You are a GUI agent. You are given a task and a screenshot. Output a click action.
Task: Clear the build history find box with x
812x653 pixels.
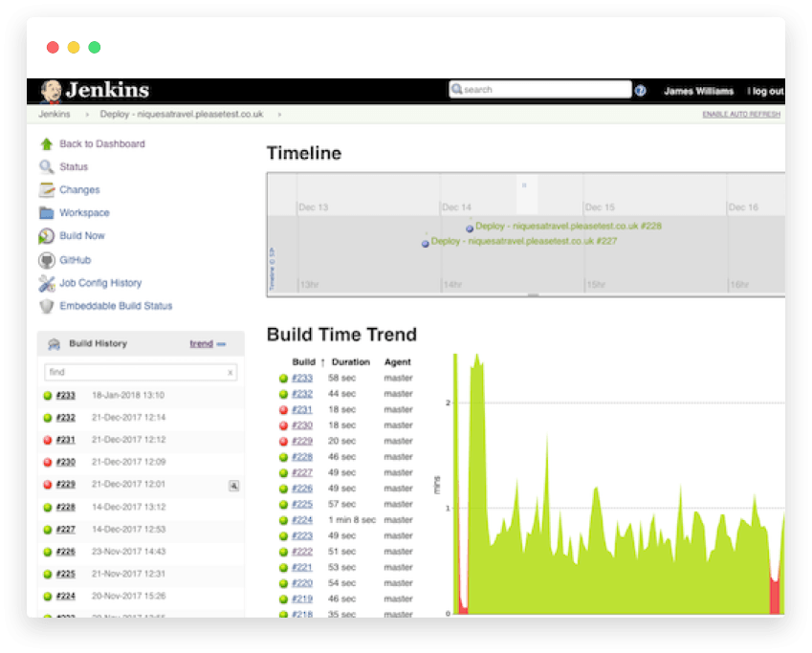point(230,372)
